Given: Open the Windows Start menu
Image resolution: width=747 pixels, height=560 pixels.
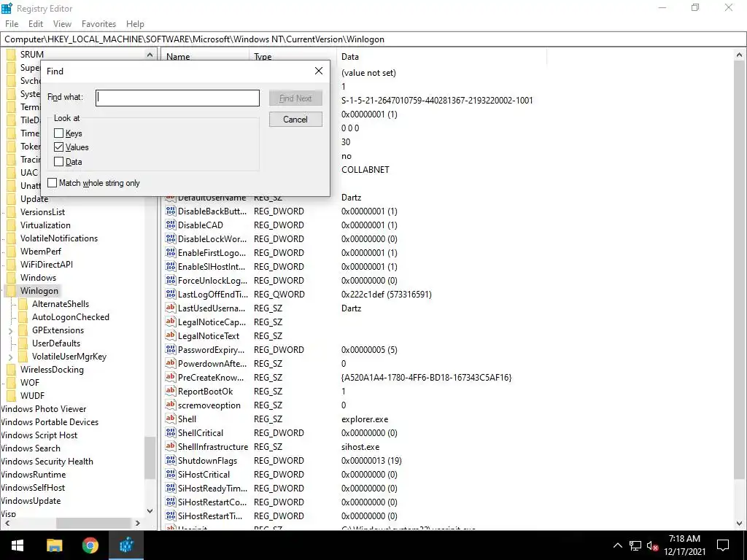Looking at the screenshot, I should (x=18, y=545).
